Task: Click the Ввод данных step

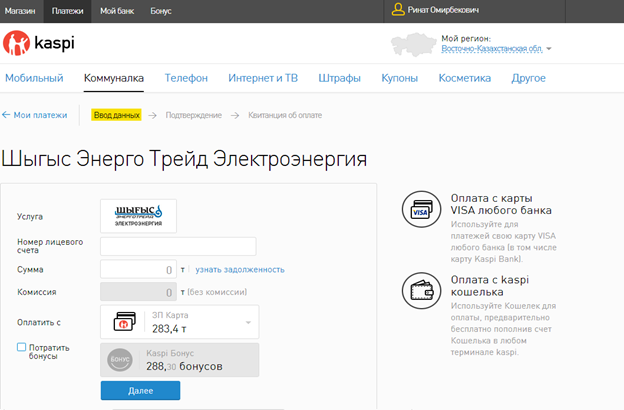Action: click(117, 115)
